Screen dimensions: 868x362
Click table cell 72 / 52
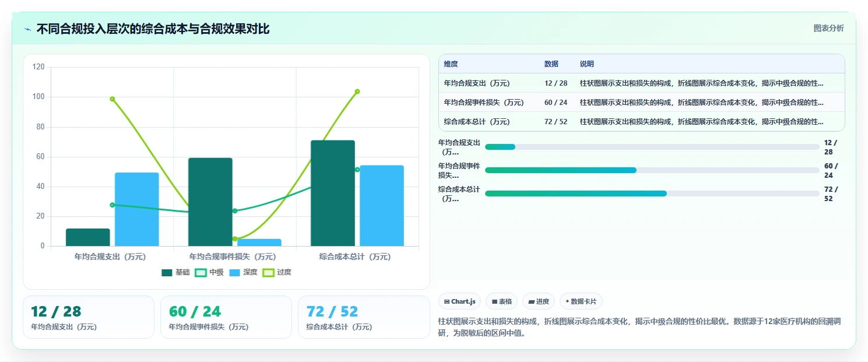coord(556,122)
